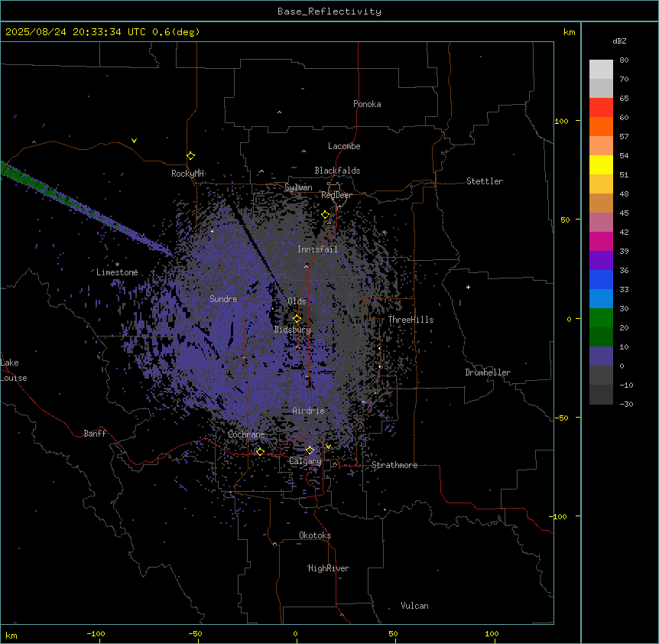Click the yellow marker above Calgary label
This screenshot has height=644, width=659.
click(x=310, y=450)
